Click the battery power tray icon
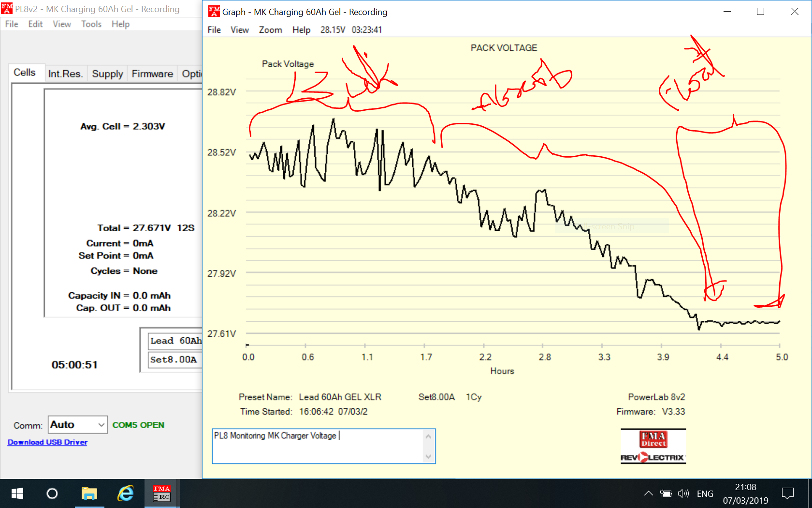This screenshot has width=812, height=508. point(666,493)
